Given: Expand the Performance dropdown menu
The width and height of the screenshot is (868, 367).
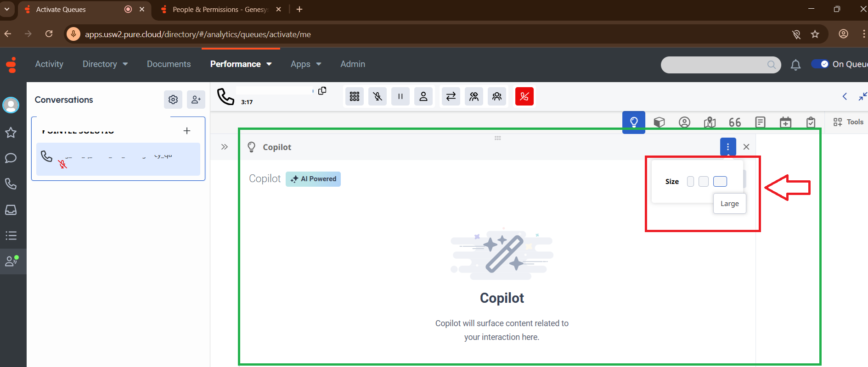Looking at the screenshot, I should tap(241, 64).
